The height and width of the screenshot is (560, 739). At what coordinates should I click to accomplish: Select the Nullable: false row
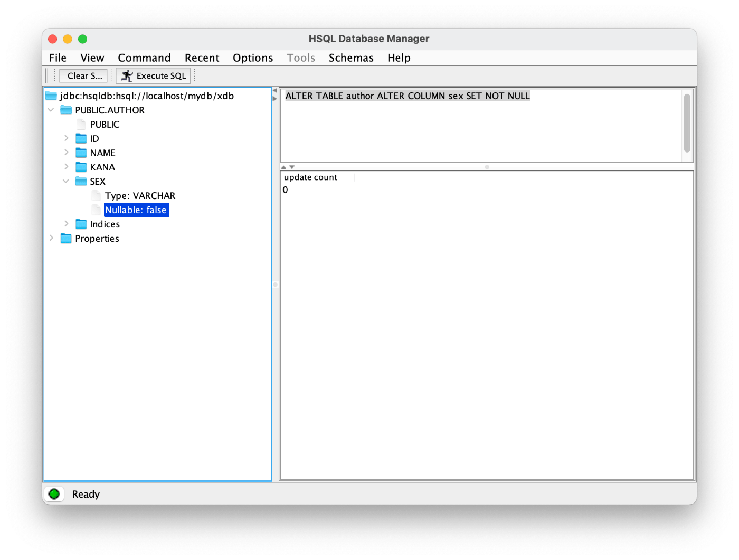click(136, 210)
